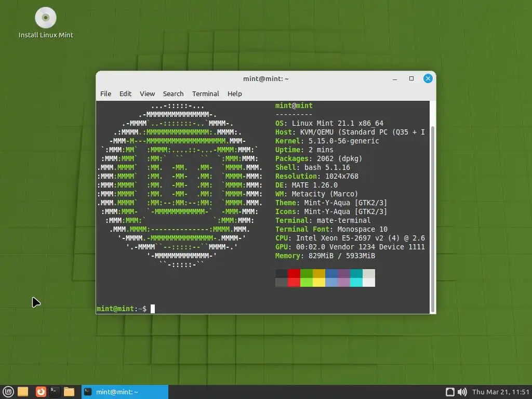Open the Edit menu
Screen dimensions: 532x399
[x=125, y=94]
